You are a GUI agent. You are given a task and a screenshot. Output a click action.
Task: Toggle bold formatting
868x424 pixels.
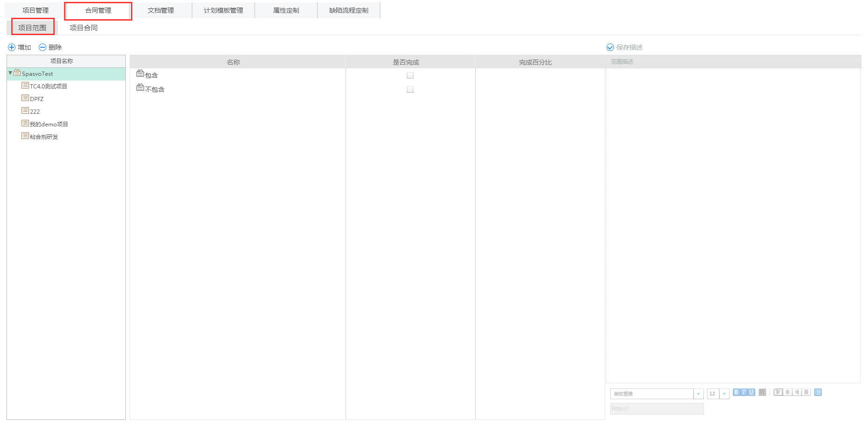click(x=737, y=392)
